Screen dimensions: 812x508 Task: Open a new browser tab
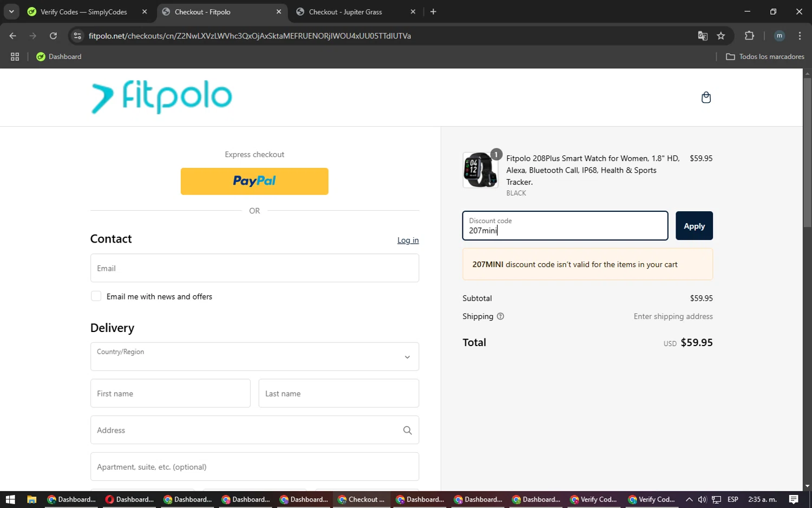coord(433,11)
